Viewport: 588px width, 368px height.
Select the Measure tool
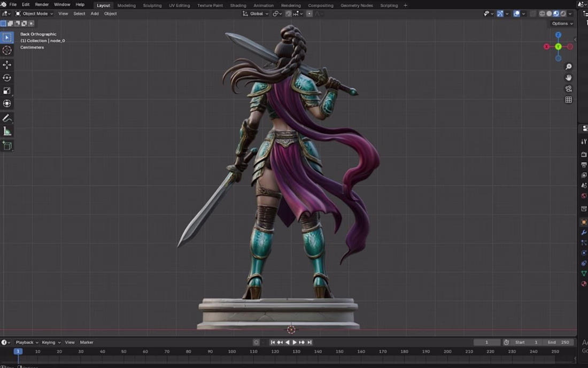click(7, 131)
